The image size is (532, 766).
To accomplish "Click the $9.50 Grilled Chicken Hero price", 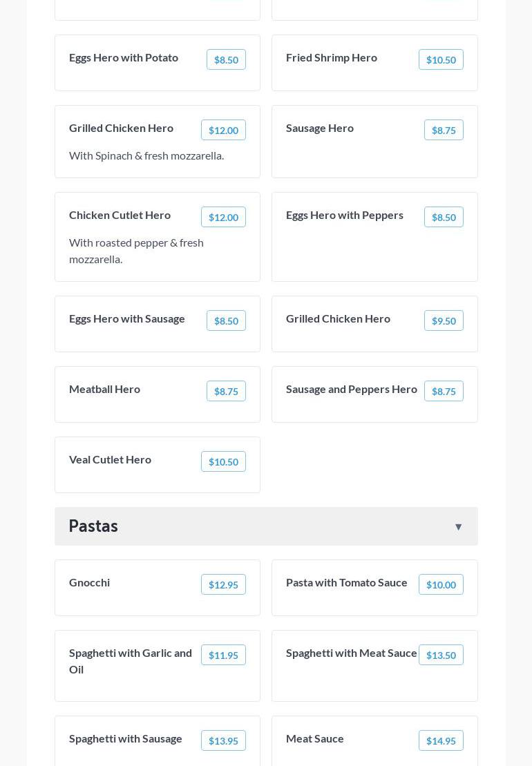I will [x=444, y=321].
